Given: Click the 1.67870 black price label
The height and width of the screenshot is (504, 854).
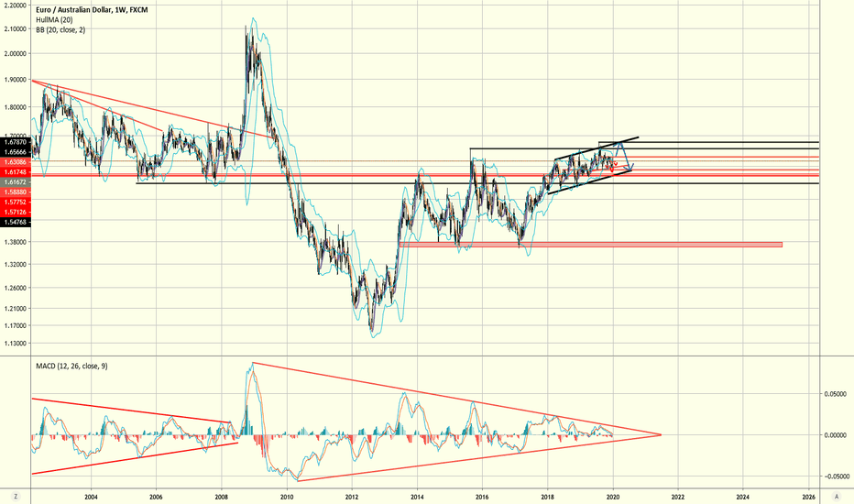Looking at the screenshot, I should pyautogui.click(x=17, y=142).
